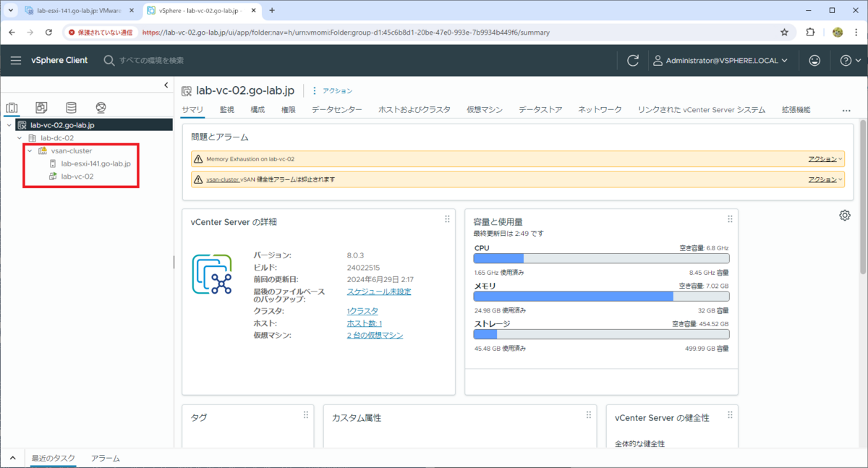Open the 最近のタスク bottom tab
This screenshot has height=468, width=868.
tap(54, 459)
